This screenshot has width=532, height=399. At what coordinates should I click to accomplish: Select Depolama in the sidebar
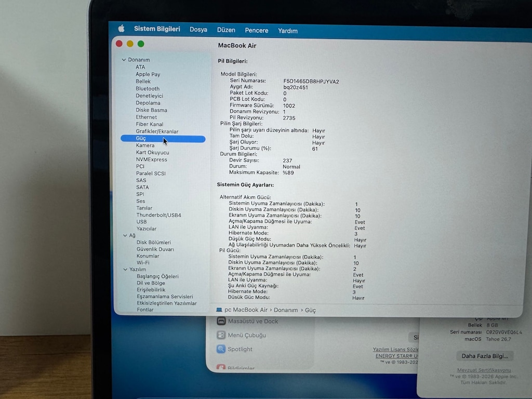pyautogui.click(x=148, y=103)
